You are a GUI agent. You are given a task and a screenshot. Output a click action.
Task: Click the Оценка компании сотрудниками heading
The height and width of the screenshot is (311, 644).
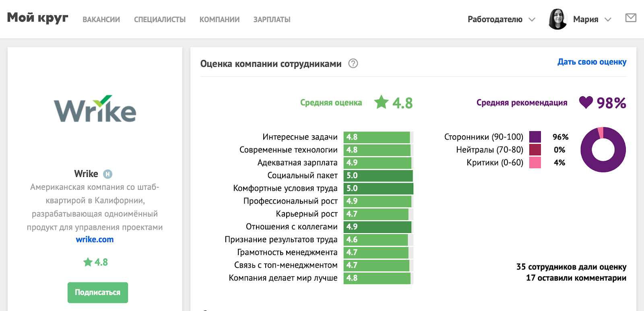(271, 64)
